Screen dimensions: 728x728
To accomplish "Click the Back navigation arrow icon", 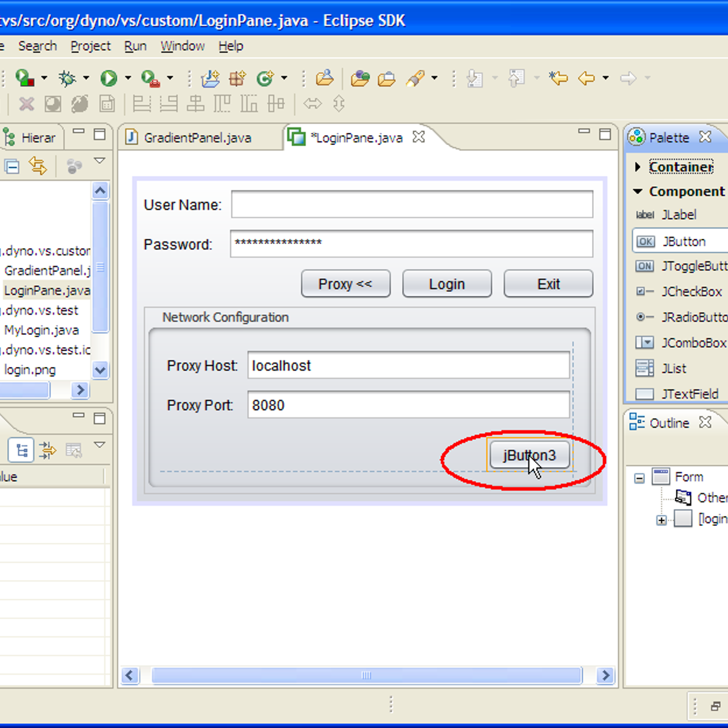I will click(586, 78).
